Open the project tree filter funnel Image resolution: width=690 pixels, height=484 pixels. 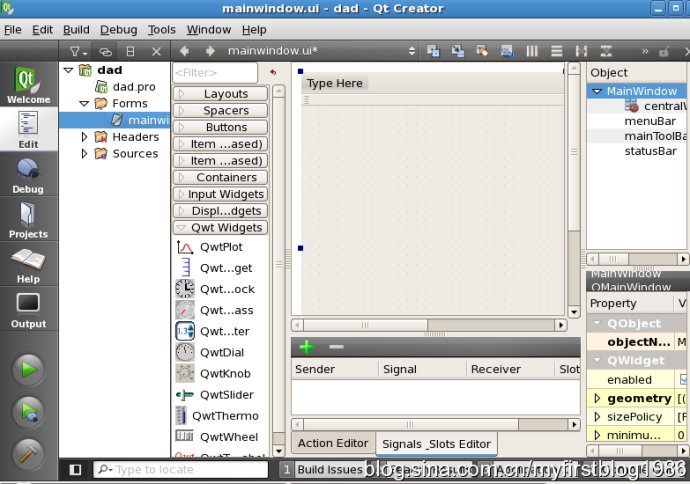click(x=78, y=51)
